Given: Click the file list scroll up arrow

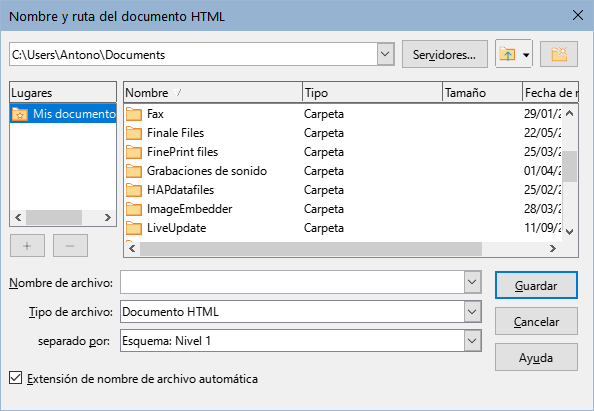Looking at the screenshot, I should [569, 113].
